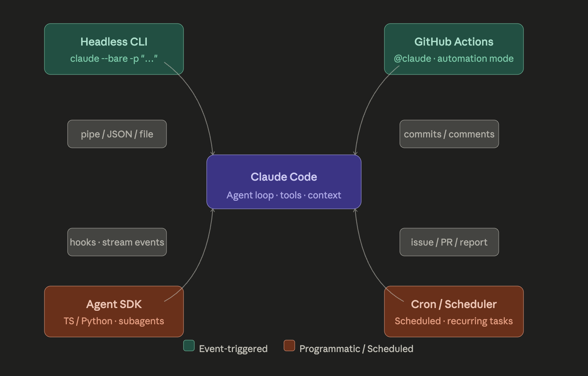
Task: Click the Programmatic / Scheduled legend label
Action: (356, 349)
